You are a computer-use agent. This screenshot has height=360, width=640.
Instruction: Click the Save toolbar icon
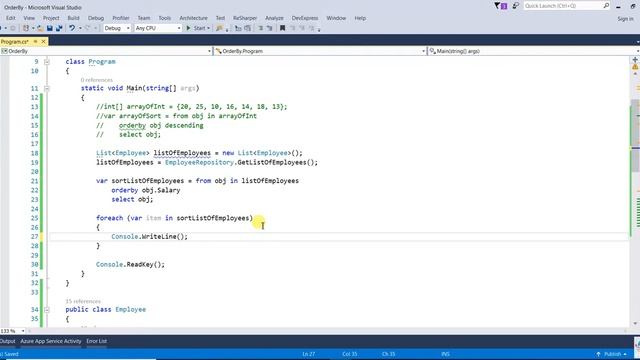tap(49, 28)
